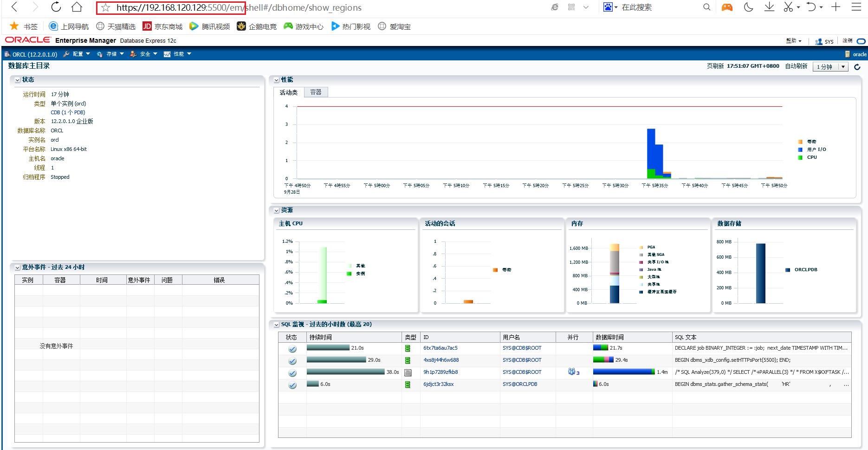Click the 用户 I/O legend swatch
Image resolution: width=868 pixels, height=450 pixels.
pyautogui.click(x=800, y=150)
